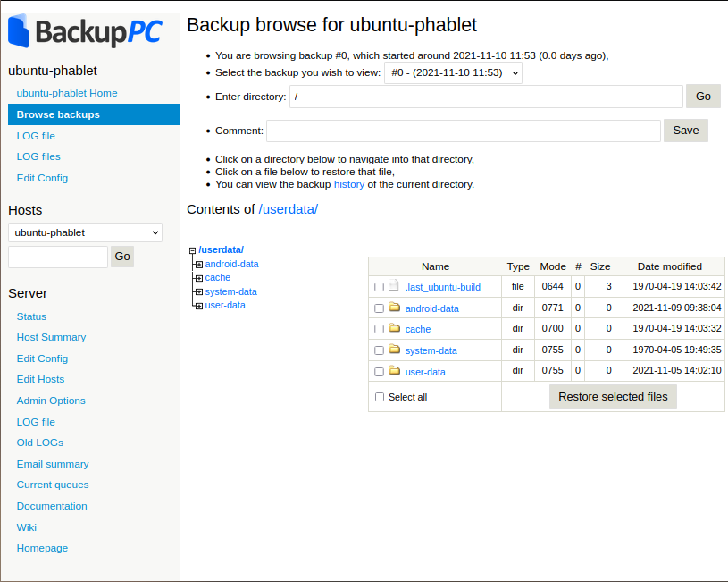This screenshot has height=582, width=728.
Task: Select Browse backups in sidebar
Action: tap(94, 114)
